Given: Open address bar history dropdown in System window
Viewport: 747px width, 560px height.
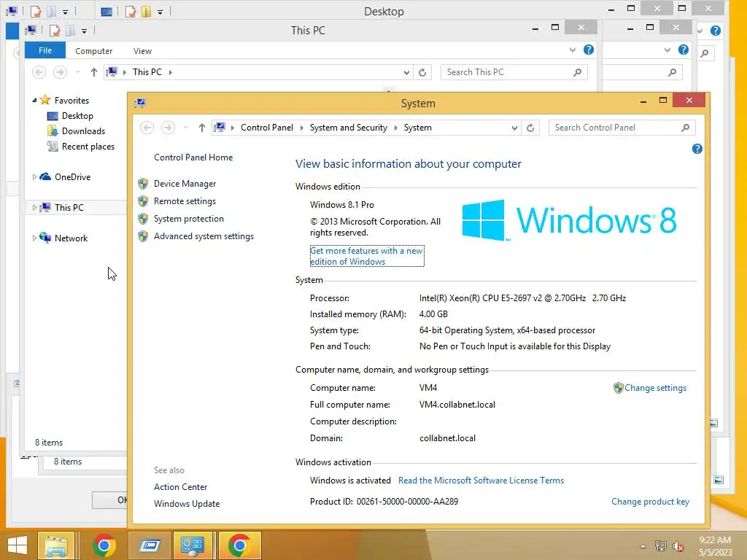Looking at the screenshot, I should click(514, 128).
